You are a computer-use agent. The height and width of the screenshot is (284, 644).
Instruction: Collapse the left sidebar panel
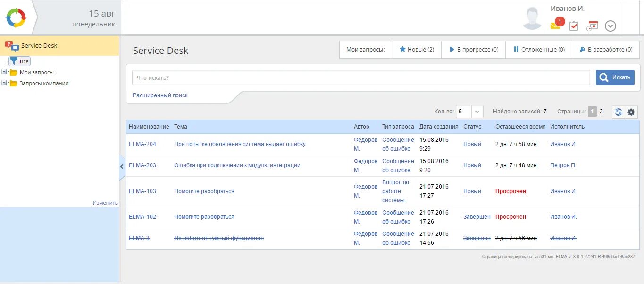[122, 166]
